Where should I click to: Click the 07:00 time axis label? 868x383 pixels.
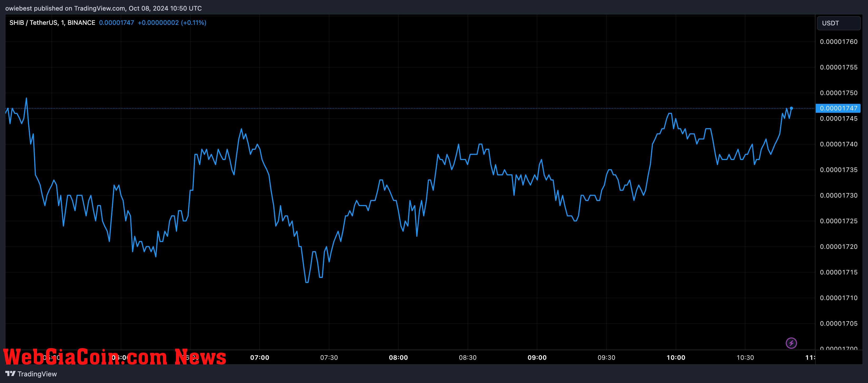tap(260, 357)
